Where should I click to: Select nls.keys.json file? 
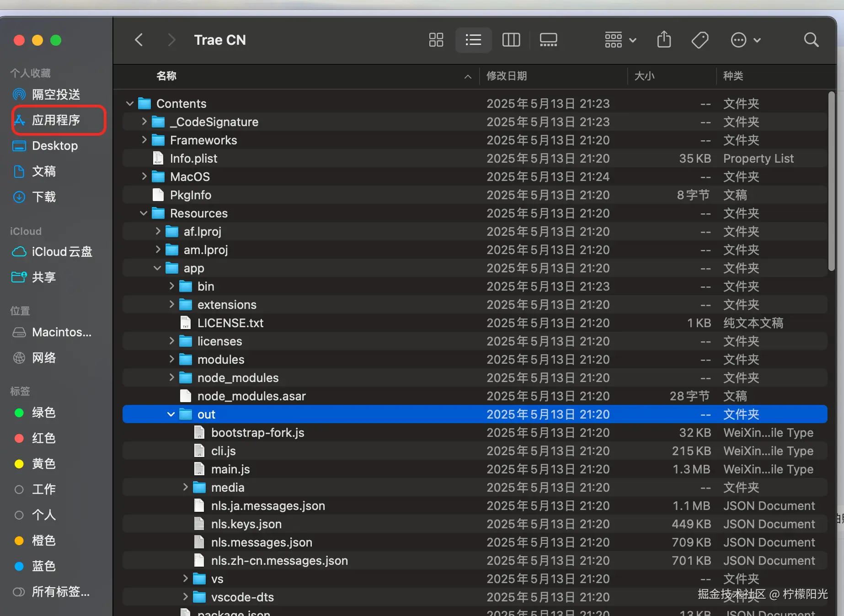tap(475, 524)
